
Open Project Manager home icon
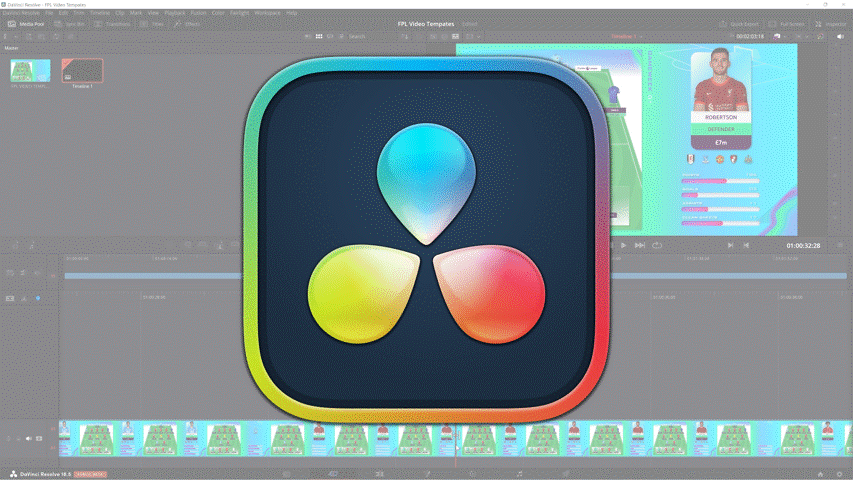tap(821, 473)
